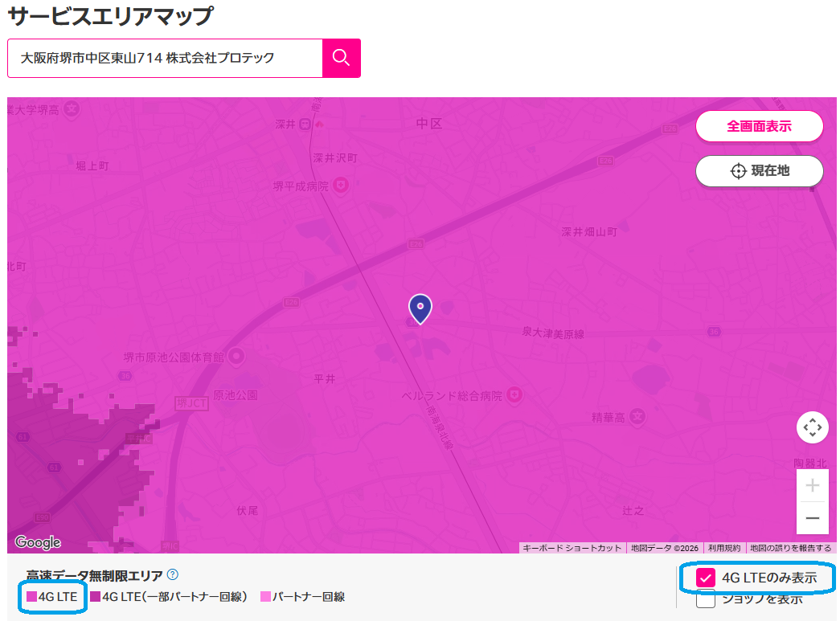Open the Google logo link on map
840x625 pixels.
click(38, 542)
